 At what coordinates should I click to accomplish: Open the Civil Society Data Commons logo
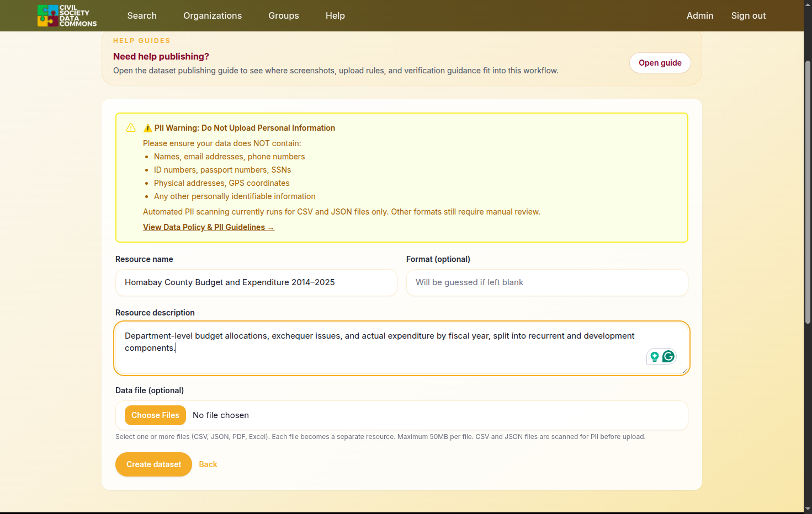click(x=67, y=15)
